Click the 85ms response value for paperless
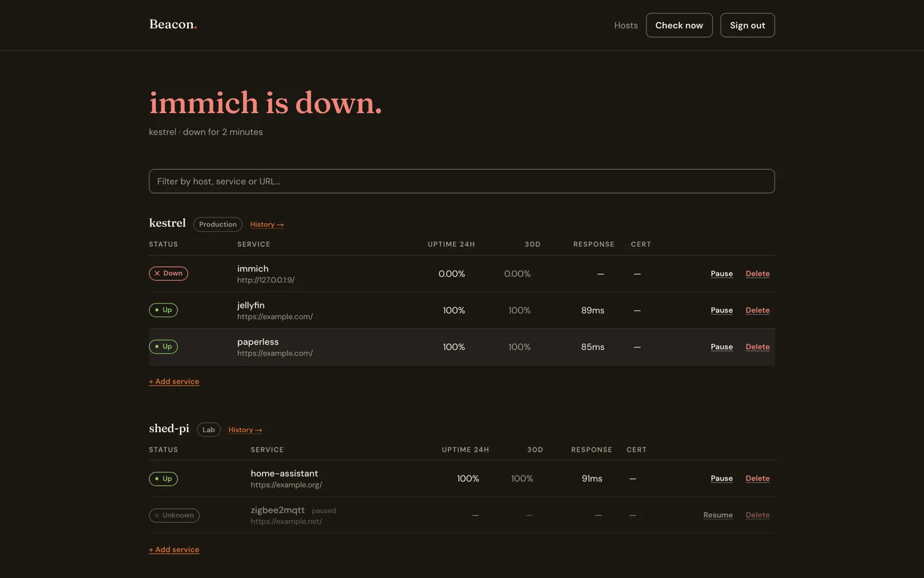 pyautogui.click(x=593, y=347)
